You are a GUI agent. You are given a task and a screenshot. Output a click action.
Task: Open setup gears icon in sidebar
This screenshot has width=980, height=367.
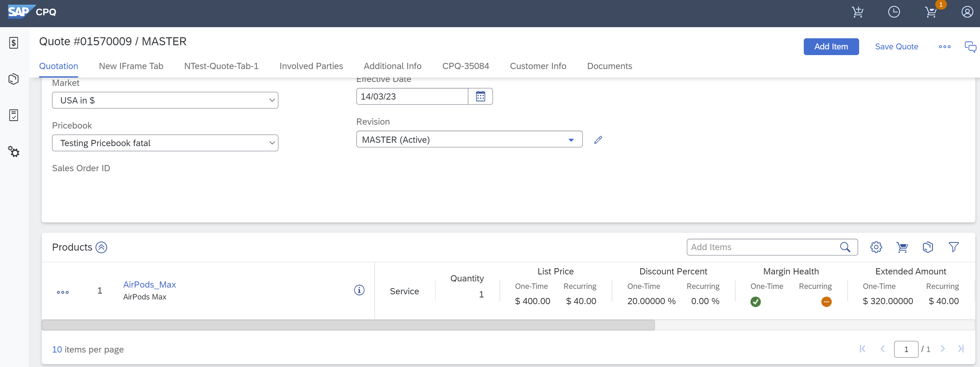point(14,152)
